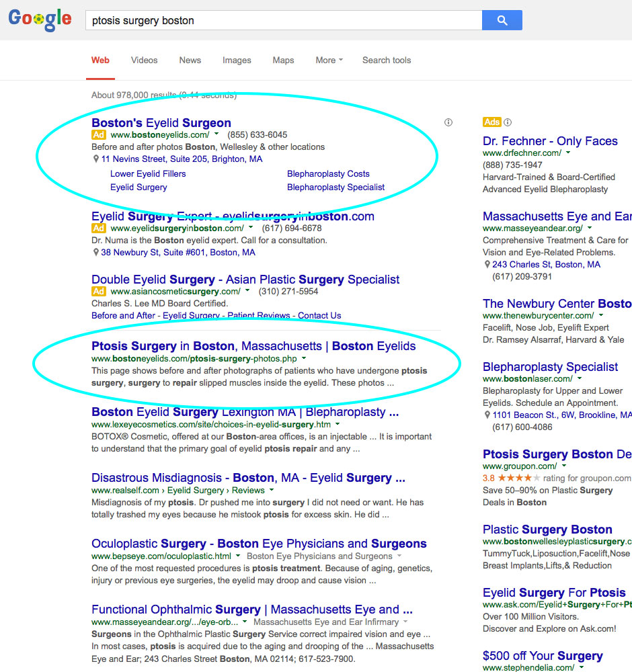
Task: Expand arrow next to asiancosmeticsurgery.com URL
Action: 247,290
